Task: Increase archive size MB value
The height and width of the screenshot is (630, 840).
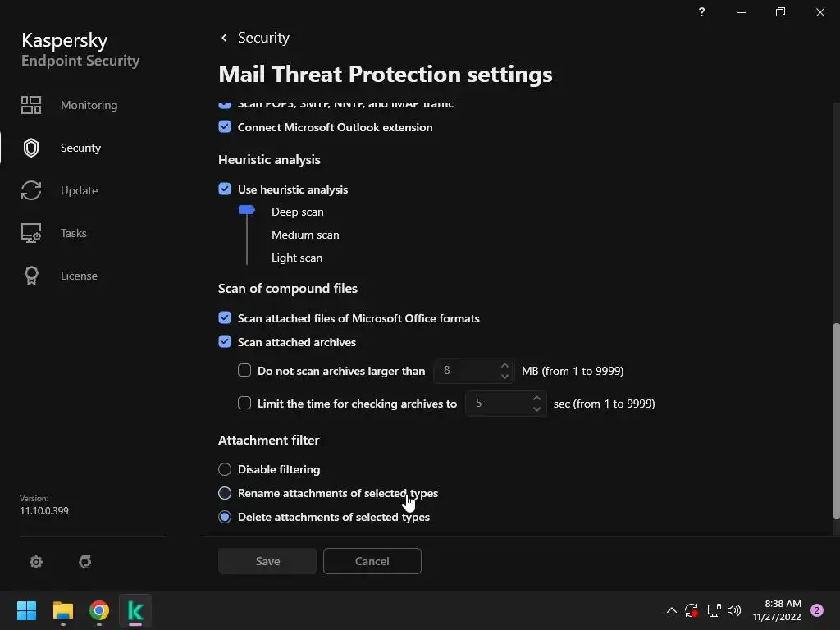Action: 504,365
